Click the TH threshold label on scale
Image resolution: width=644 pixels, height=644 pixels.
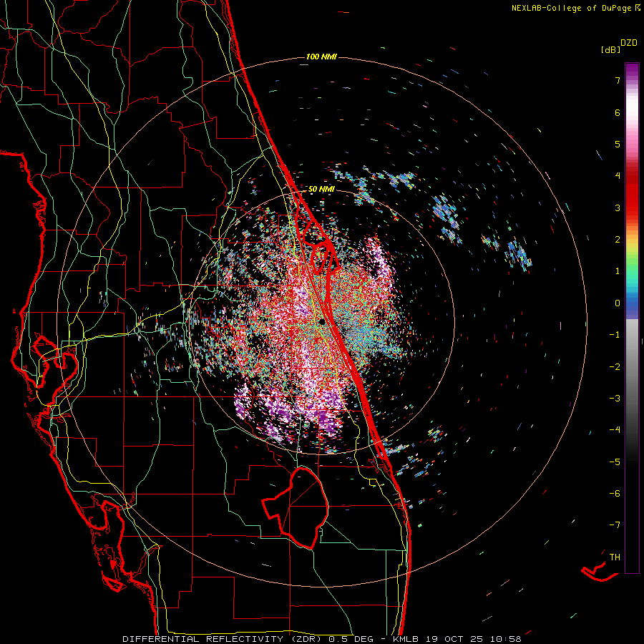coord(615,557)
